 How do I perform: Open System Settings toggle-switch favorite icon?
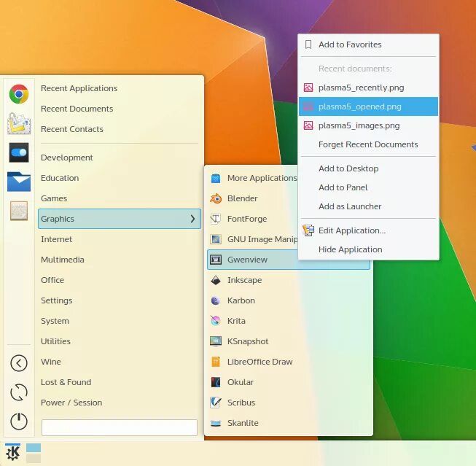pyautogui.click(x=19, y=152)
